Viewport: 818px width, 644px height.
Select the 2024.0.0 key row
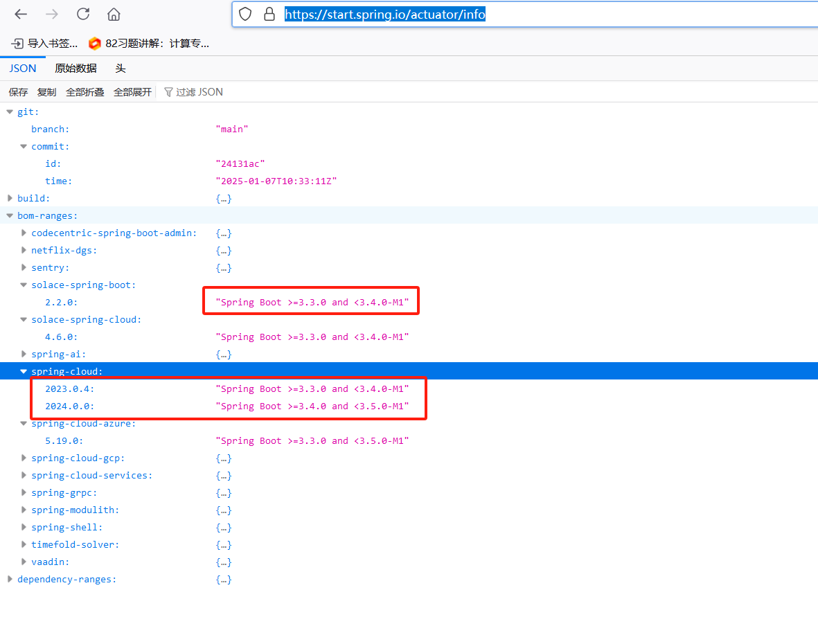pyautogui.click(x=69, y=406)
